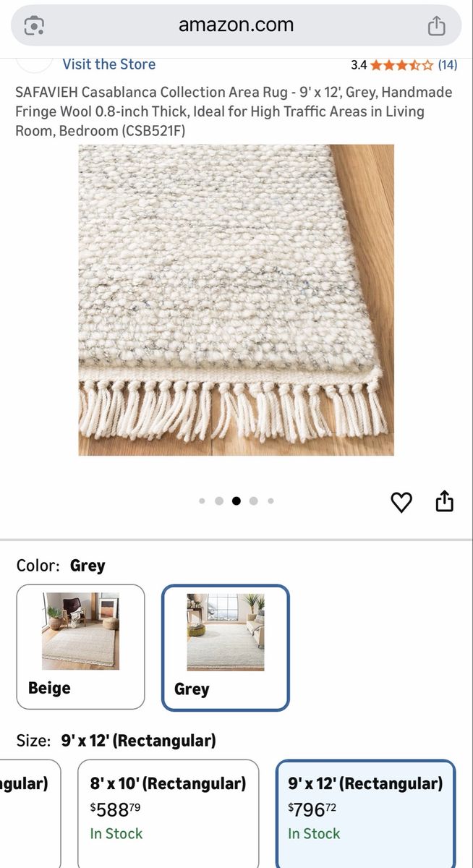Tap the browser share icon in address bar
Image resolution: width=473 pixels, height=868 pixels.
coord(436,26)
